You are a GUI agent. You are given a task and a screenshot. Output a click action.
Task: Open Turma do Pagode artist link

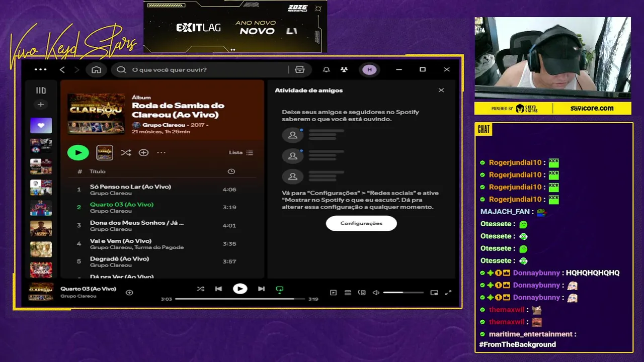coord(159,247)
